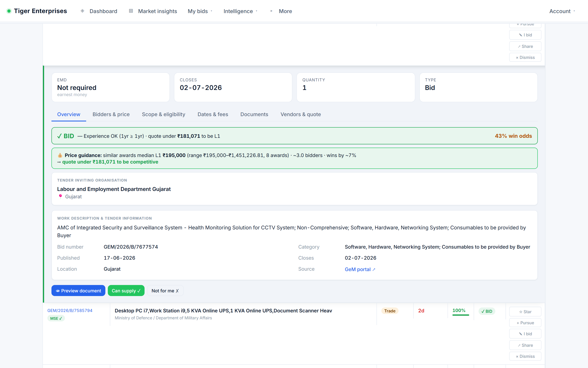Click the money bag icon in Price guidance
588x368 pixels.
[60, 155]
